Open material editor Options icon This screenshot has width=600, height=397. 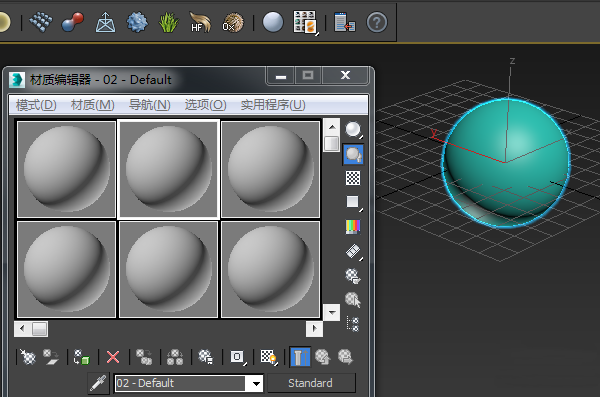tap(353, 276)
